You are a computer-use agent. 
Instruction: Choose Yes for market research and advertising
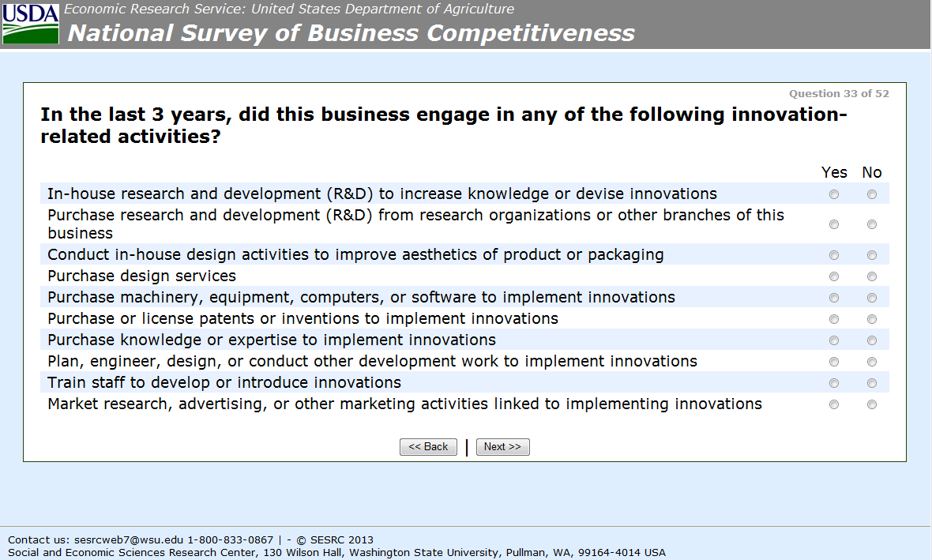(x=834, y=404)
